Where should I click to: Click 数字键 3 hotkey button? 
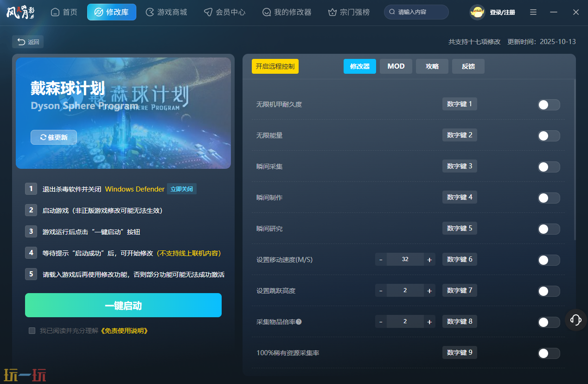(x=460, y=166)
